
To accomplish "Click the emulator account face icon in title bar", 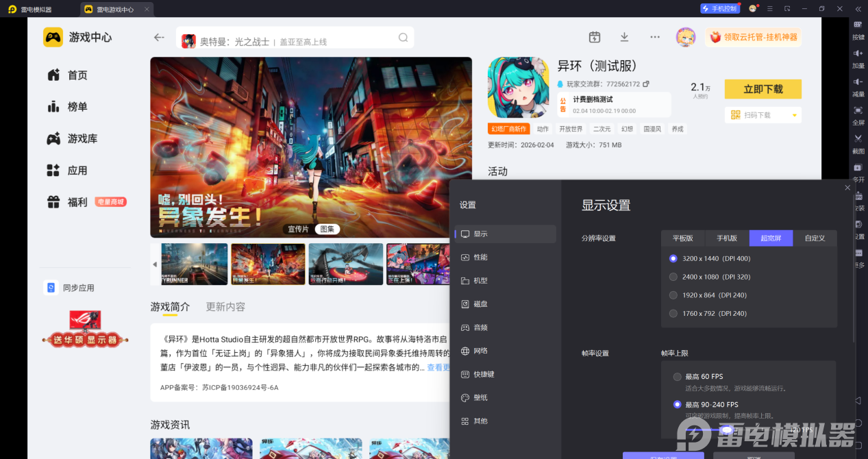I will [753, 8].
